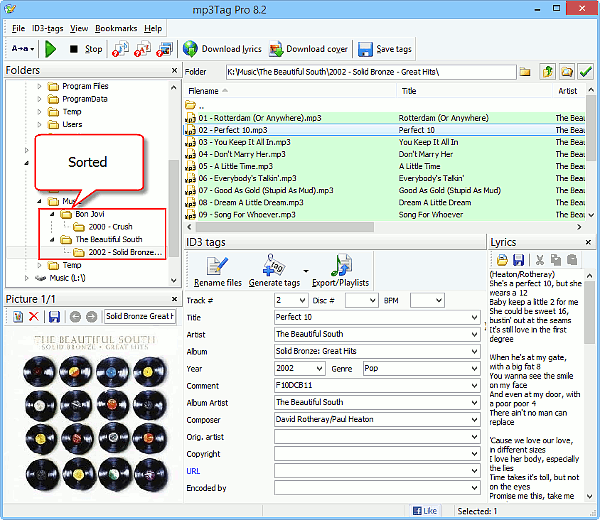600x520 pixels.
Task: Open the Generate tags dropdown arrow
Action: coord(306,271)
